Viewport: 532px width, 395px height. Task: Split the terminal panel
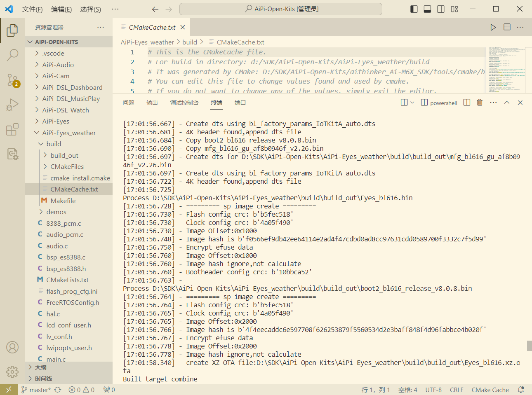click(x=467, y=103)
